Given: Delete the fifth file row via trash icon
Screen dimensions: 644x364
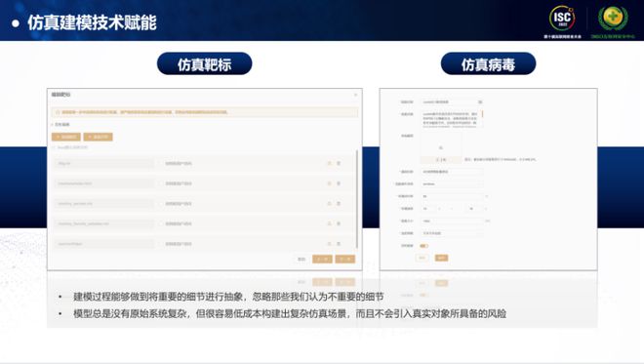Looking at the screenshot, I should 339,244.
